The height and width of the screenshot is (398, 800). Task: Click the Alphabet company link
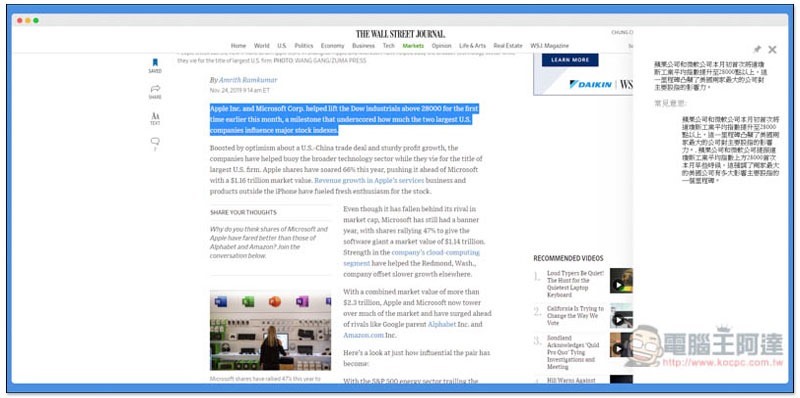point(441,325)
